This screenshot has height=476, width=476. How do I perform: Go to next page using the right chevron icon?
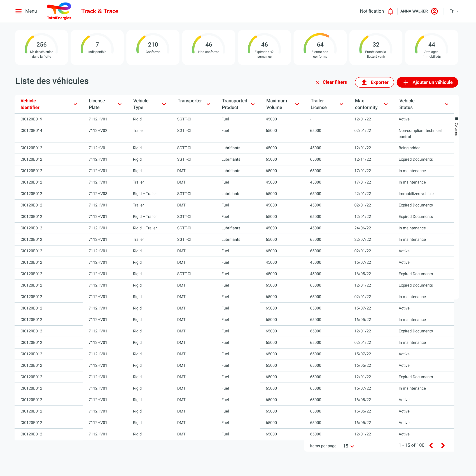[443, 445]
